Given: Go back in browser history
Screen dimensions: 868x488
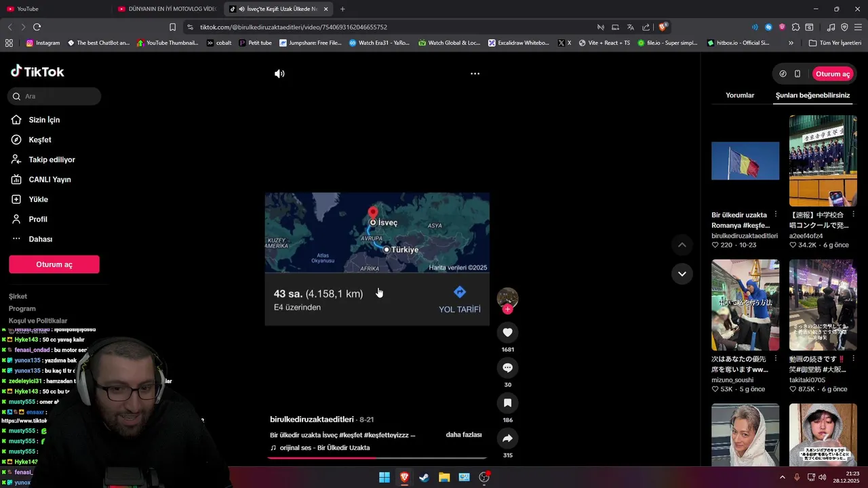Looking at the screenshot, I should point(9,27).
